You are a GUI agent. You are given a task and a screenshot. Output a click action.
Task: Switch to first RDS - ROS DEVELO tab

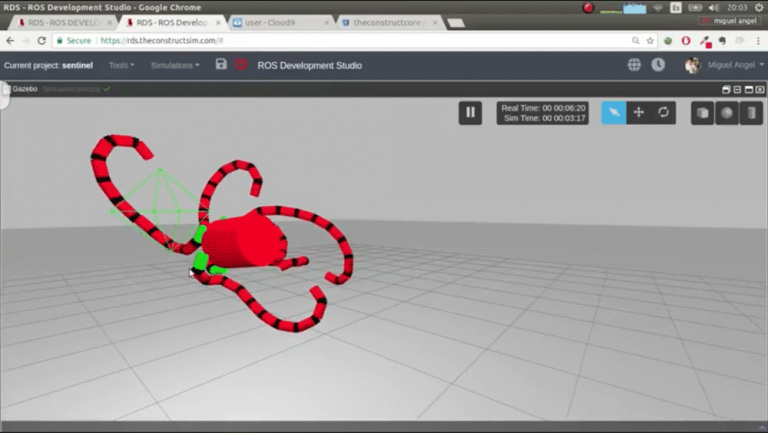point(65,23)
